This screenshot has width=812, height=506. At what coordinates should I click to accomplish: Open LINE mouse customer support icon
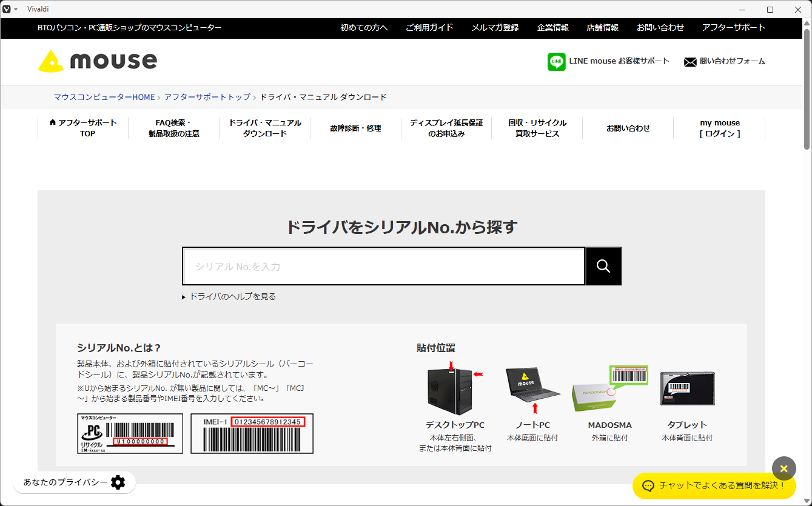(x=556, y=61)
